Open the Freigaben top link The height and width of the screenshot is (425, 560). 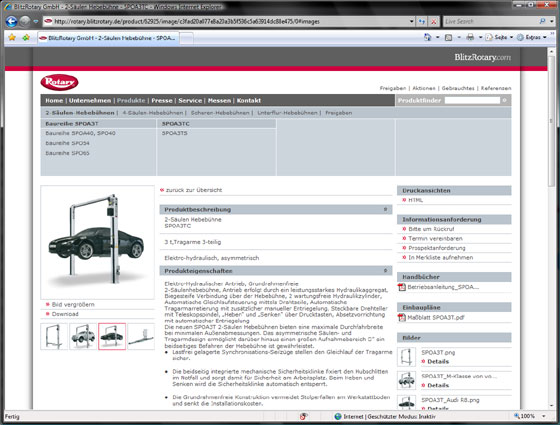(x=392, y=88)
